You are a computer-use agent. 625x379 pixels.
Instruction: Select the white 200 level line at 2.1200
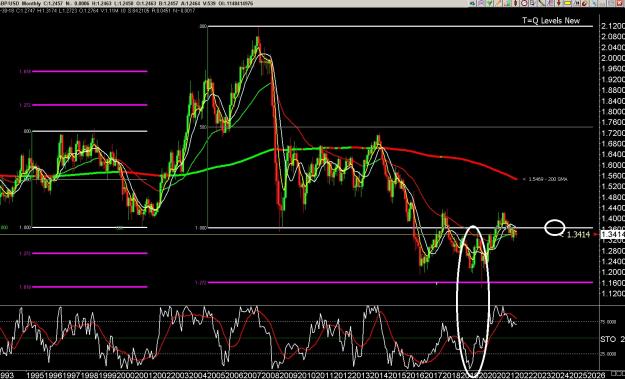tap(400, 26)
